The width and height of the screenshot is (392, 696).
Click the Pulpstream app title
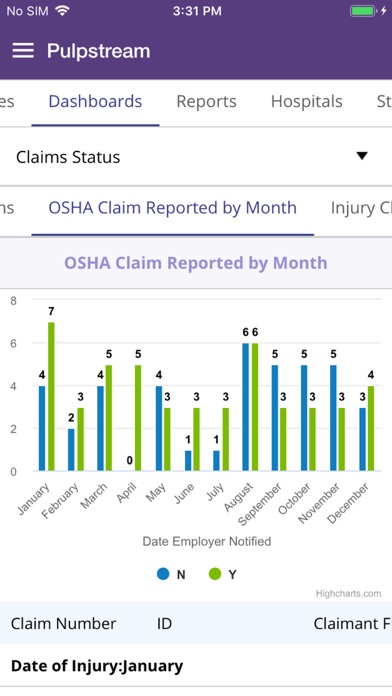tap(99, 51)
